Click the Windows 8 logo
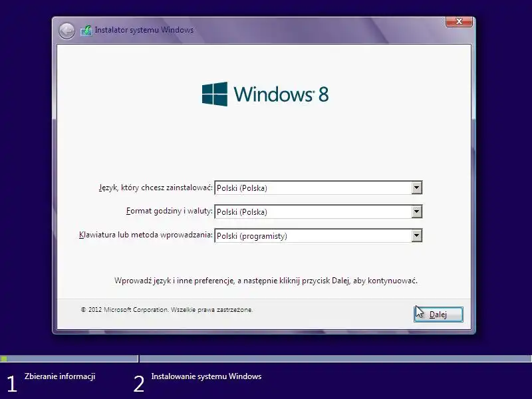 pyautogui.click(x=265, y=94)
